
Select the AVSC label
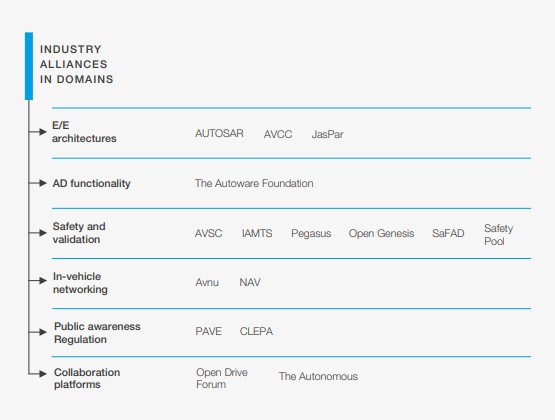pos(208,233)
